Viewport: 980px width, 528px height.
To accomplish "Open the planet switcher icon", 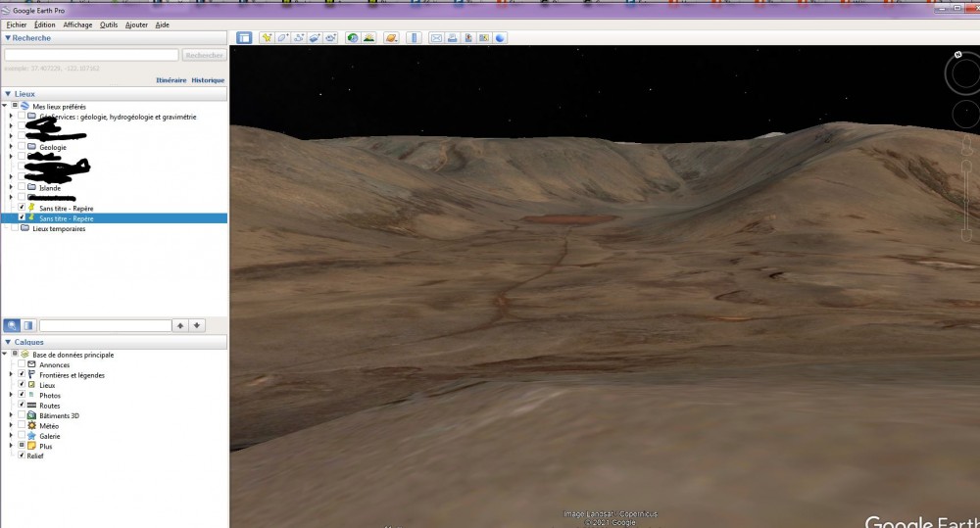I will coord(391,38).
